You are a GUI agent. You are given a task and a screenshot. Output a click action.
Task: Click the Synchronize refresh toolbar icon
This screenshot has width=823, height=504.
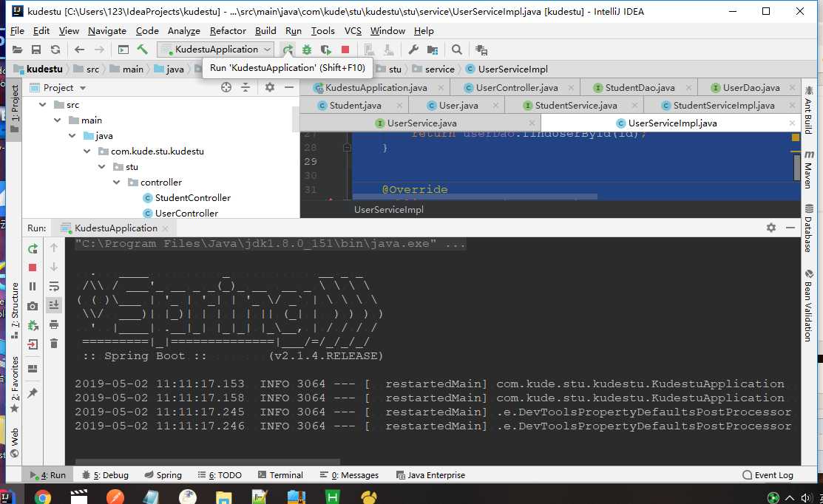55,50
